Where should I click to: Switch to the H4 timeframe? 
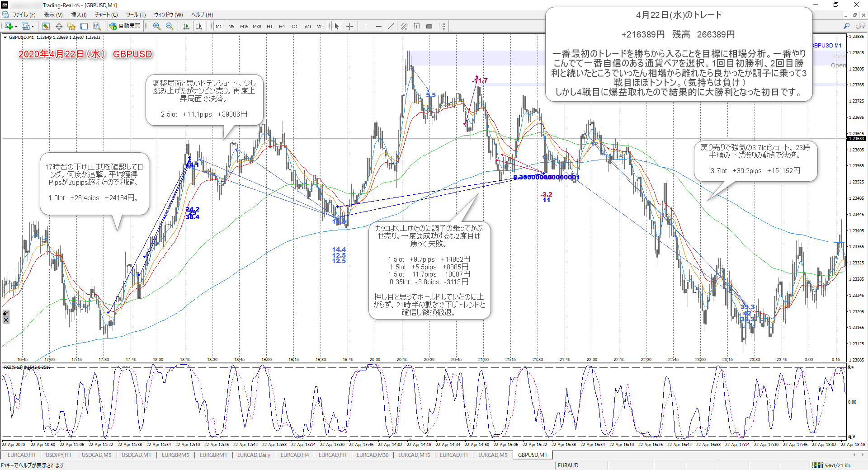[282, 26]
